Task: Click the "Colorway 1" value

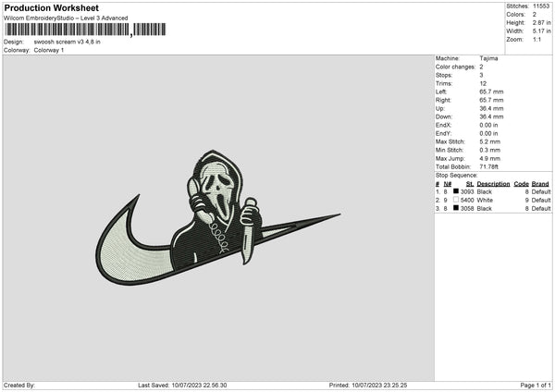Action: coord(49,50)
